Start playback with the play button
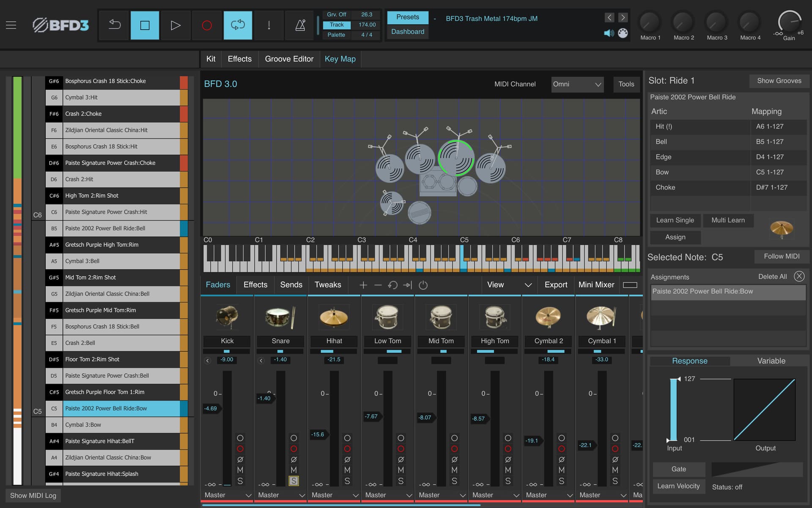 (176, 25)
